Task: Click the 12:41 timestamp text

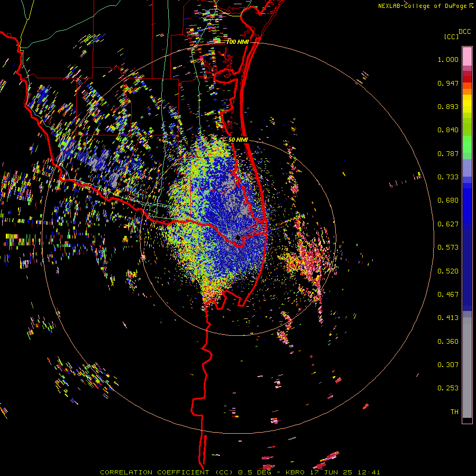Action: pos(369,472)
